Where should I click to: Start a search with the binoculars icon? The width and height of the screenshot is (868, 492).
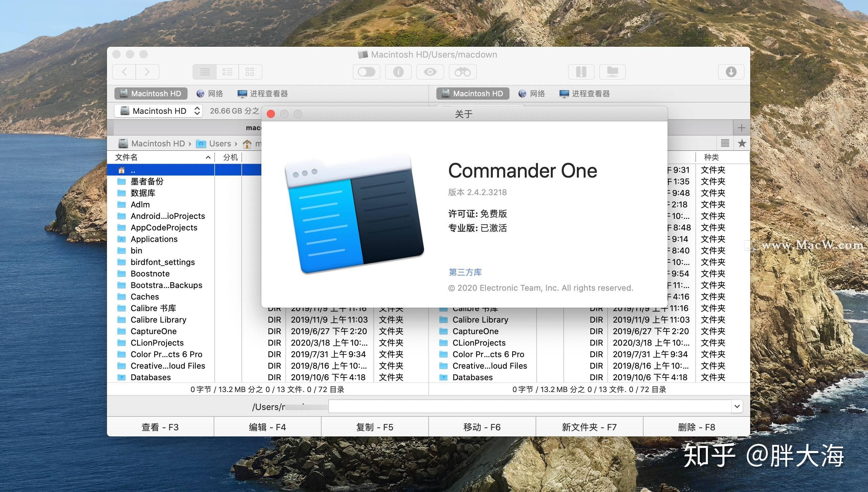462,71
